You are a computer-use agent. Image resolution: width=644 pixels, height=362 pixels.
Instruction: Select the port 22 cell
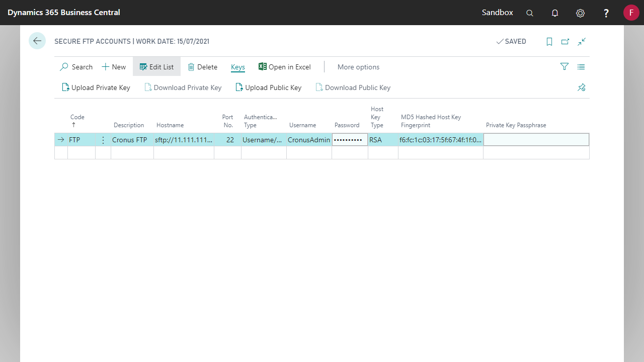tap(227, 140)
